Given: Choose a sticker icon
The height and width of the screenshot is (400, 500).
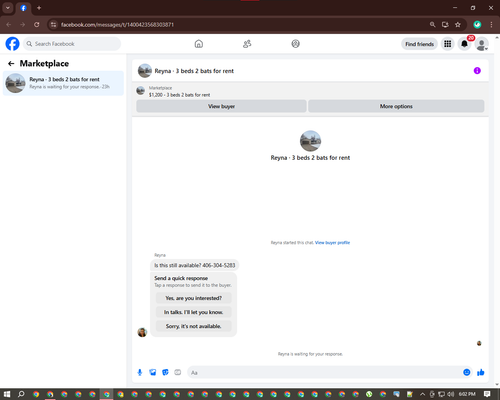Looking at the screenshot, I should [x=165, y=372].
